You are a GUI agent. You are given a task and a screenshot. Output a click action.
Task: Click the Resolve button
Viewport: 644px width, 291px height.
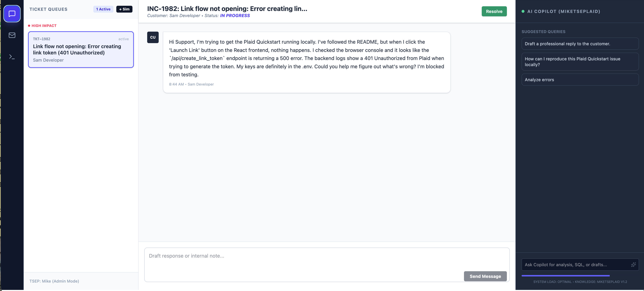(x=494, y=11)
